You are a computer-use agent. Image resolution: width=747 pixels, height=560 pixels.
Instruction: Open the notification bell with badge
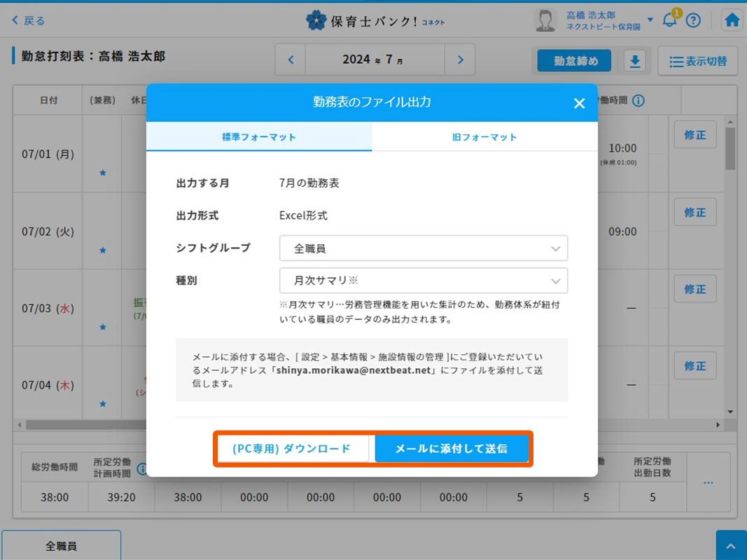pos(669,20)
